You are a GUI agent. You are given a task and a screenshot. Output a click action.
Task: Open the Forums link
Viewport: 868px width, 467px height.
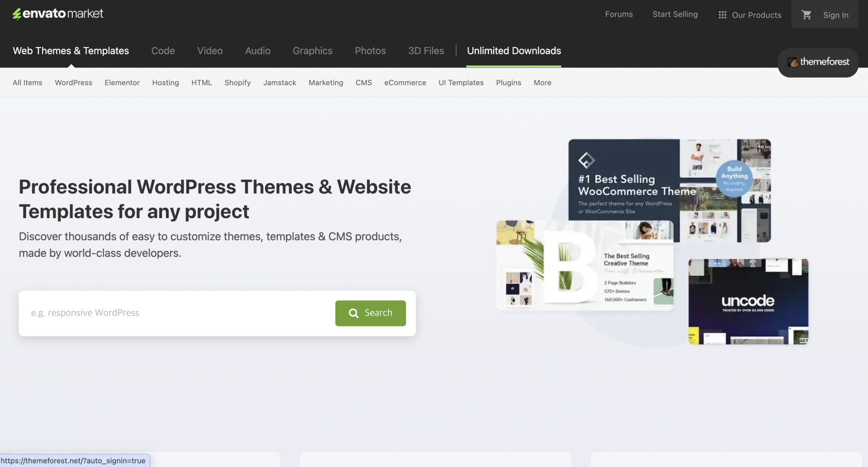point(619,14)
